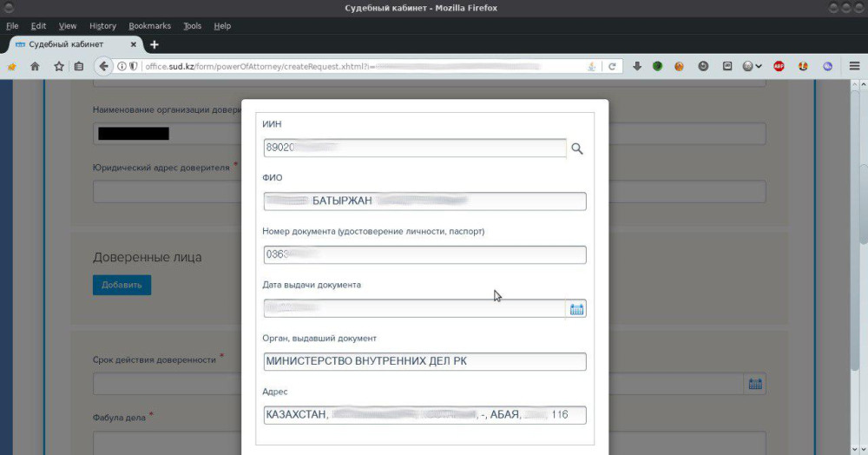
Task: Open the History menu
Action: (x=102, y=26)
